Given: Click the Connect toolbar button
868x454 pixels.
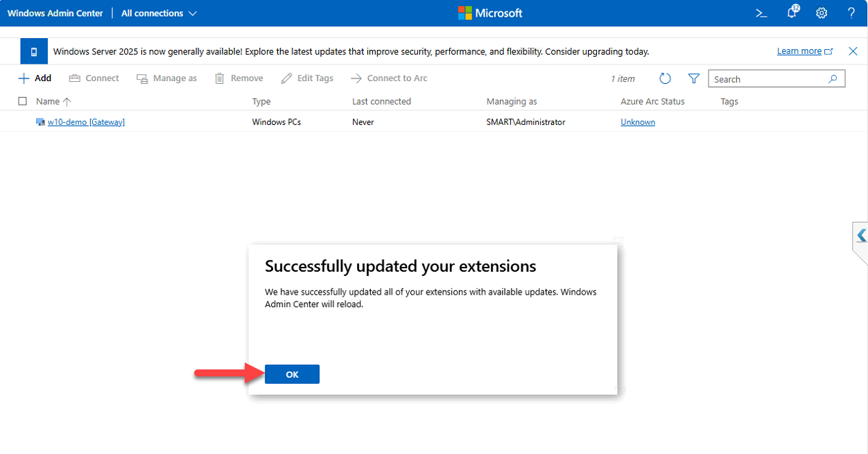Looking at the screenshot, I should coord(94,78).
